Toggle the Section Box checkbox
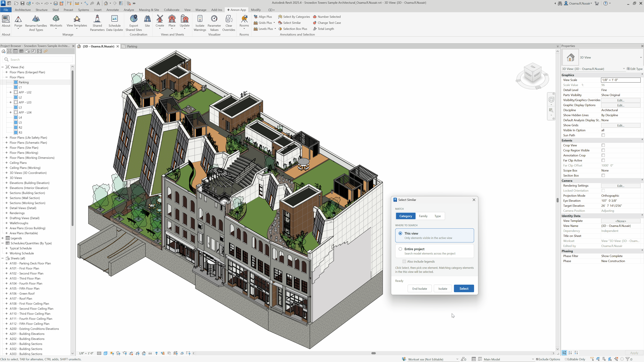Image resolution: width=644 pixels, height=362 pixels. tap(603, 175)
